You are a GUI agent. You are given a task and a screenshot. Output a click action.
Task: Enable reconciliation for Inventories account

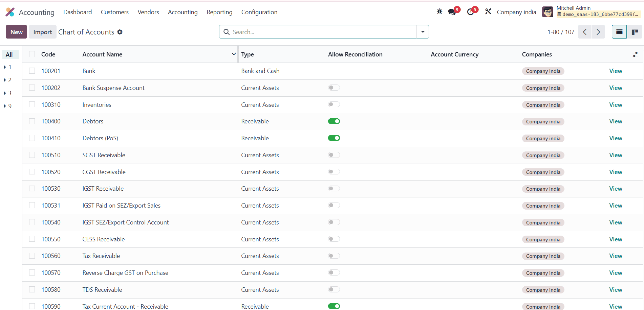point(334,104)
